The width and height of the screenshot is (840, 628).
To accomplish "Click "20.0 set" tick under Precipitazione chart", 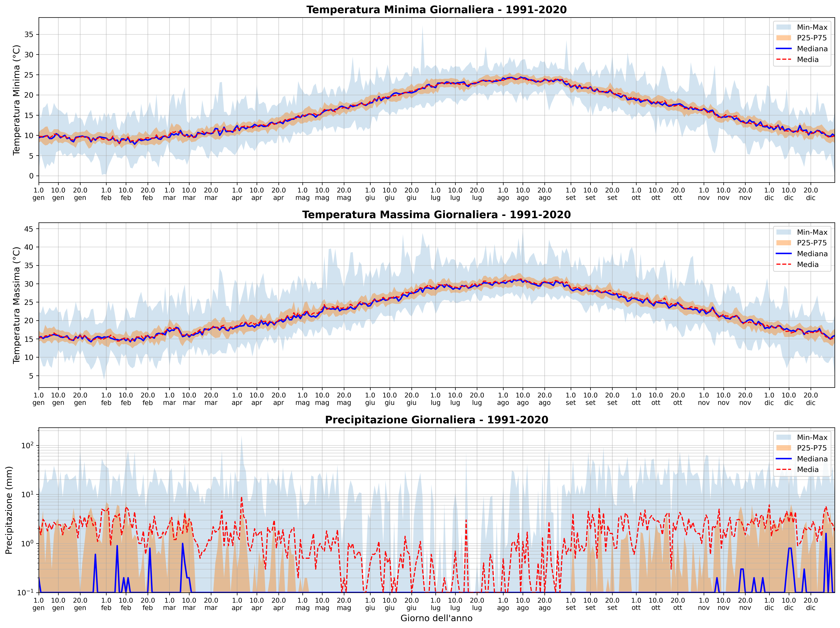I will 612,604.
